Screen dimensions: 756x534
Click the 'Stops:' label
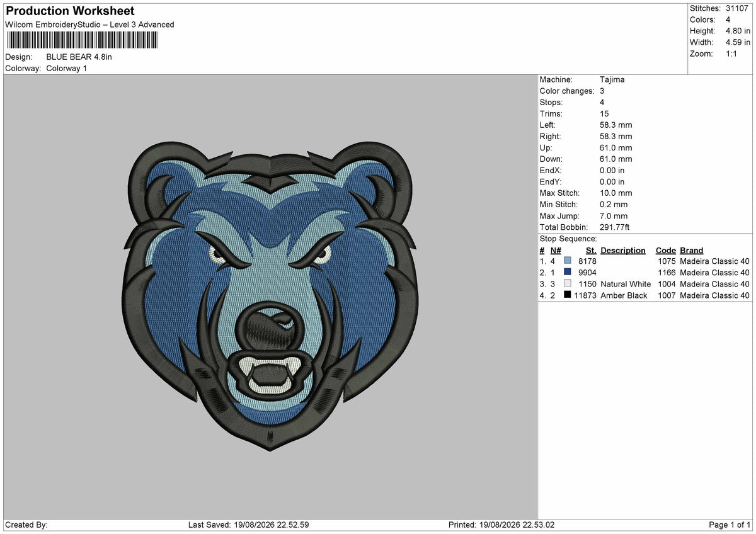pyautogui.click(x=551, y=102)
